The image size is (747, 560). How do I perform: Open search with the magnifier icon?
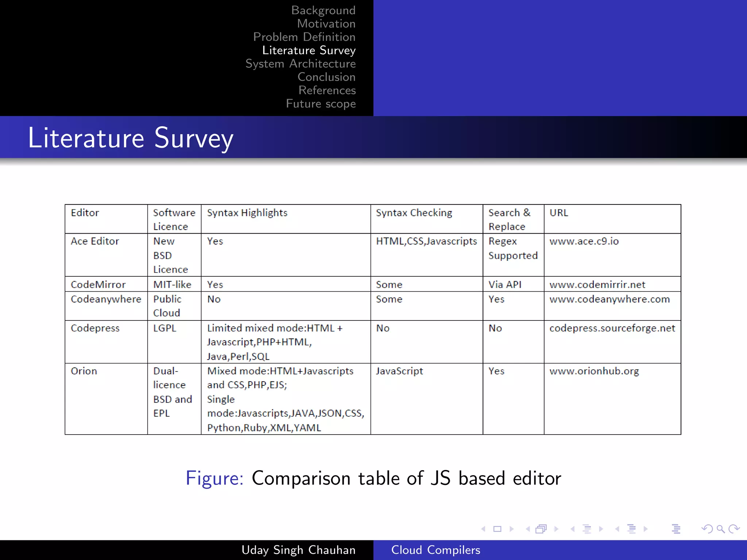point(720,529)
